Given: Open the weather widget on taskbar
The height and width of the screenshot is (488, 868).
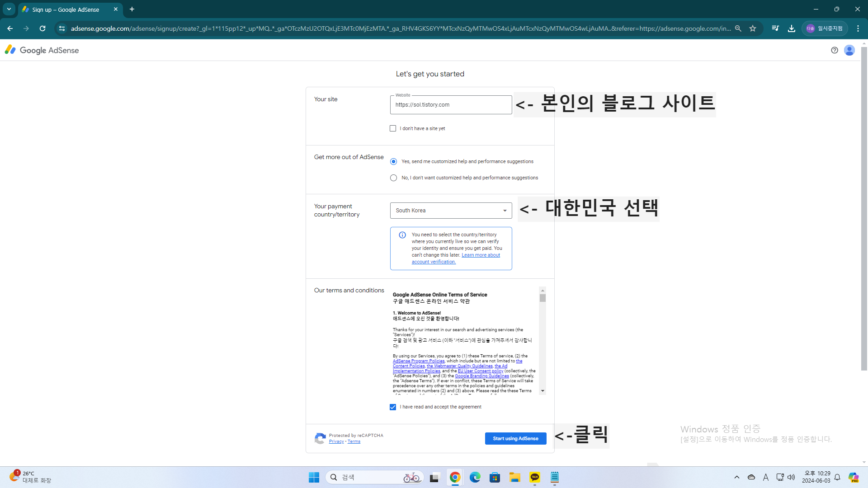Looking at the screenshot, I should point(30,477).
